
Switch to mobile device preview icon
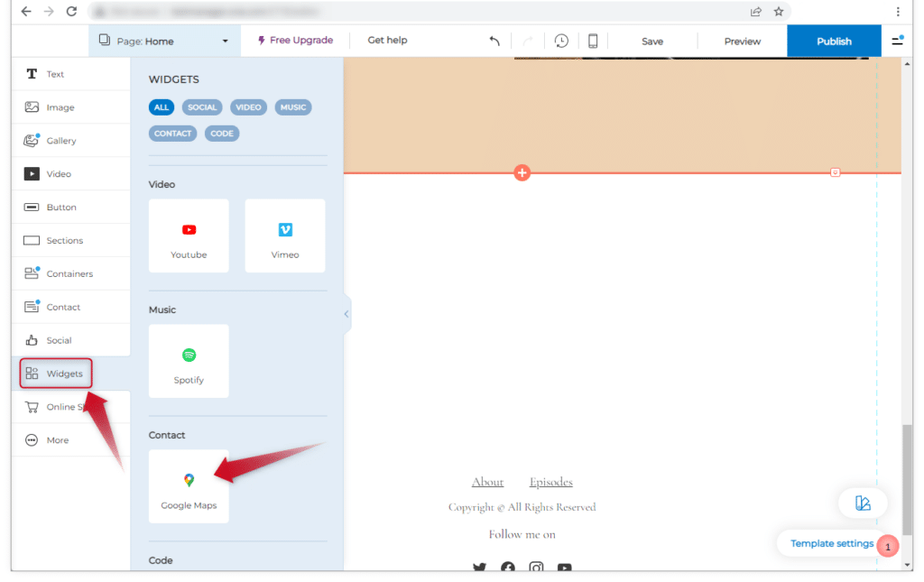pos(593,41)
